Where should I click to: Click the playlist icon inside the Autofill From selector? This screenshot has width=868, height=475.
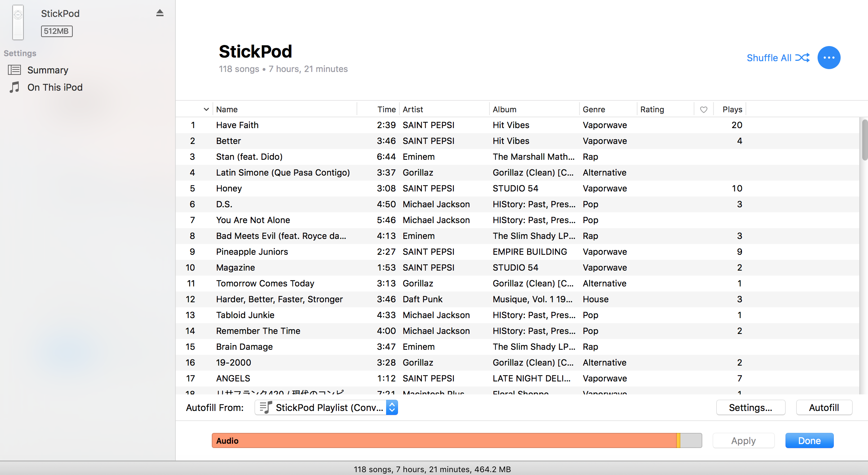click(x=265, y=407)
